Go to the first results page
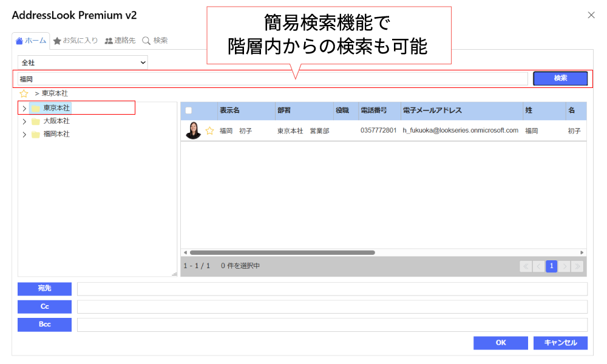The image size is (607, 364). [526, 266]
